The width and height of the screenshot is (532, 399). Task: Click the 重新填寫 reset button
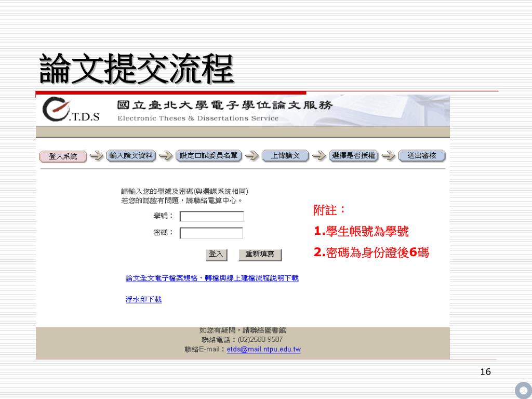click(x=260, y=255)
